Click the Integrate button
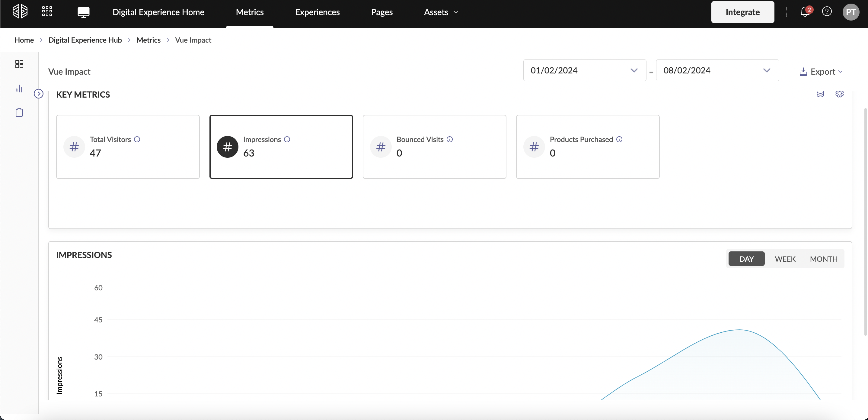 tap(742, 12)
